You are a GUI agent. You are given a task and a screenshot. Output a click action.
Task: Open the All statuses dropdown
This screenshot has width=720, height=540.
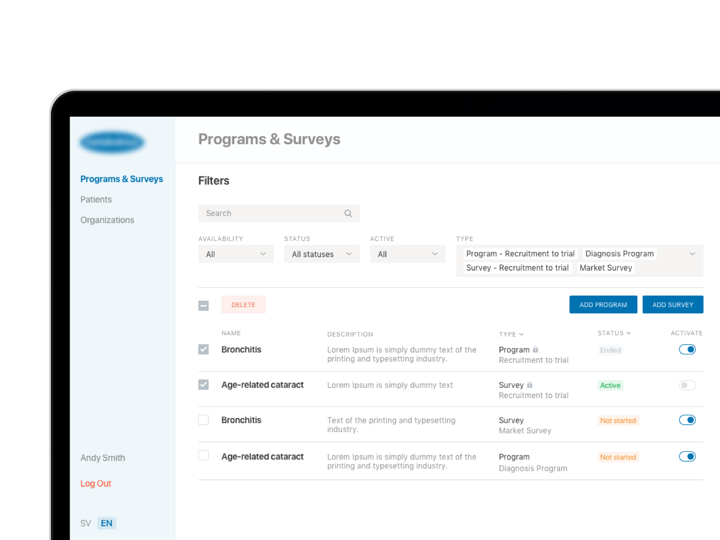(x=322, y=254)
